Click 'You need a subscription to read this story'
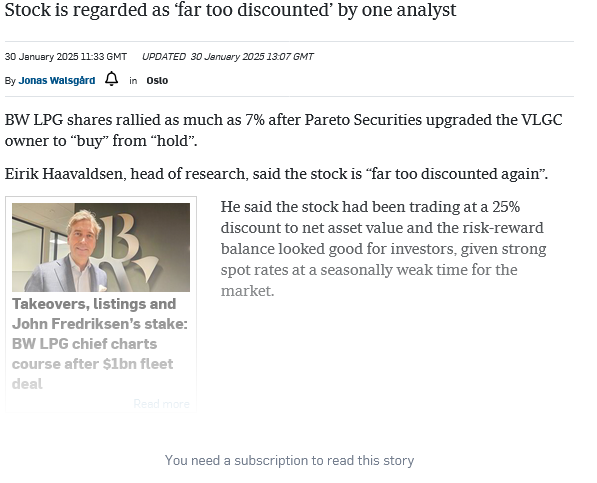The image size is (597, 483). click(x=289, y=461)
